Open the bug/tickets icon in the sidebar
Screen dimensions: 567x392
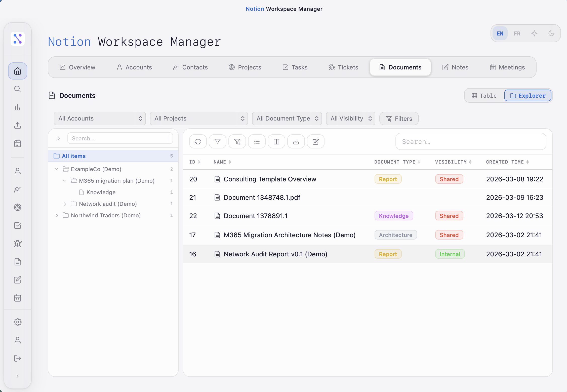[x=17, y=243]
